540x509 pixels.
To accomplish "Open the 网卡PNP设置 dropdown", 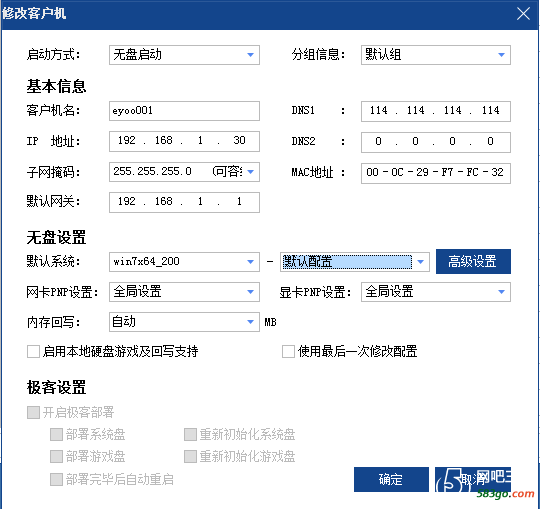I will click(x=184, y=292).
